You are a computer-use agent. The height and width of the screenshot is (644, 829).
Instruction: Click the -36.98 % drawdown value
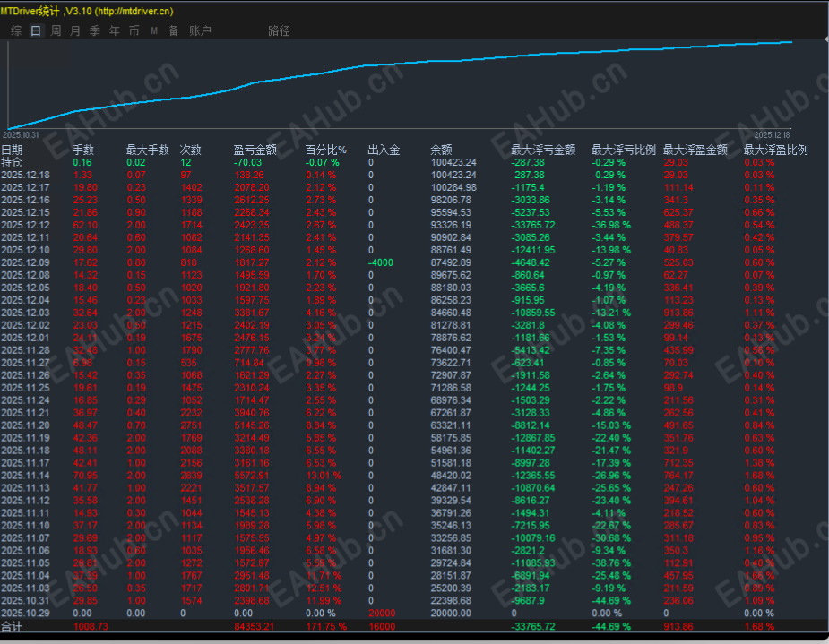pos(610,225)
